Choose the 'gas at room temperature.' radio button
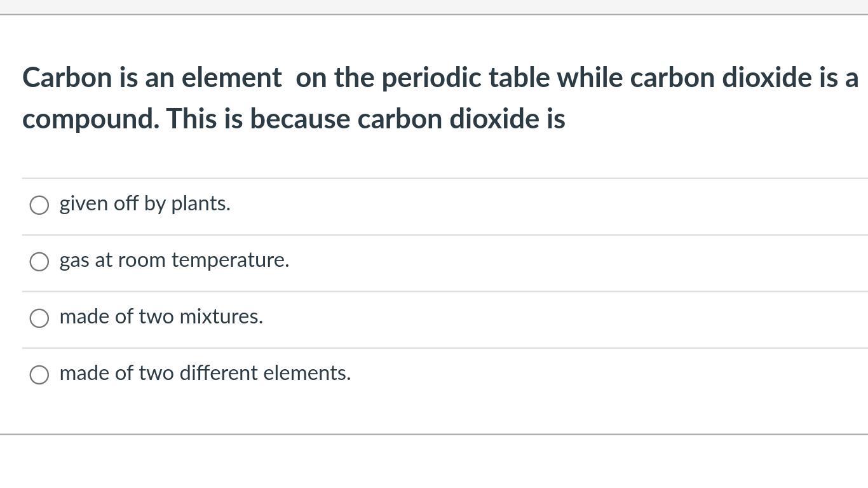 39,261
